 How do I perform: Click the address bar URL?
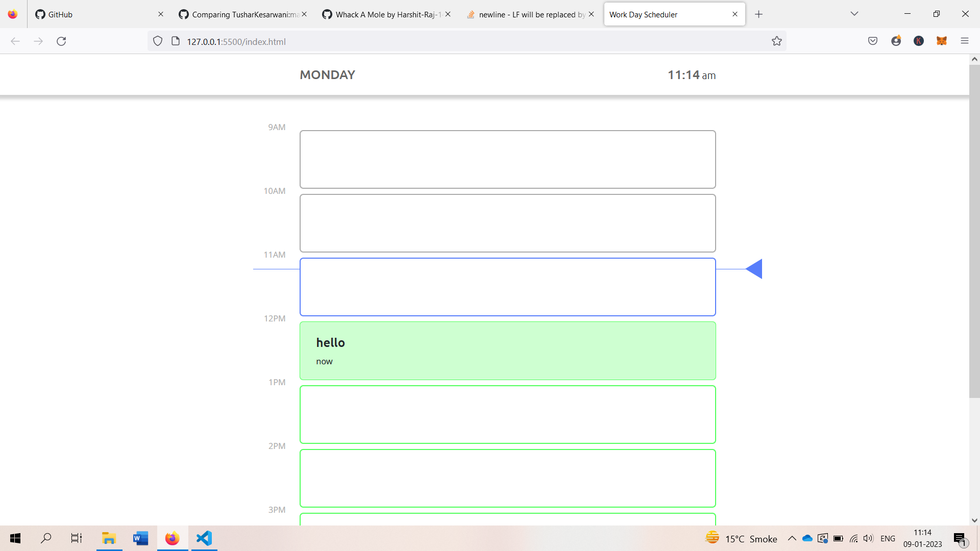236,42
